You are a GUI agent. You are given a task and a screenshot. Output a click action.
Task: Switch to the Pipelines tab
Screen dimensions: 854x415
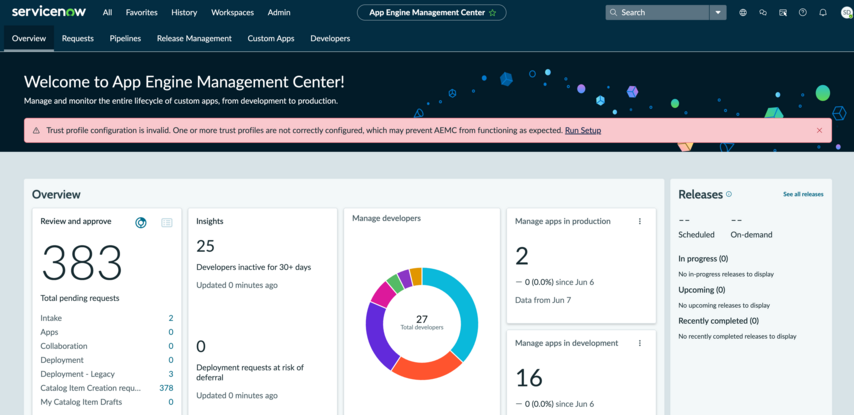[x=125, y=39]
